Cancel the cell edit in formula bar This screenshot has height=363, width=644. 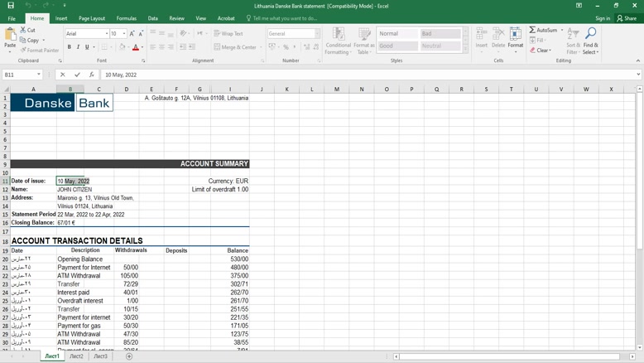click(x=63, y=75)
